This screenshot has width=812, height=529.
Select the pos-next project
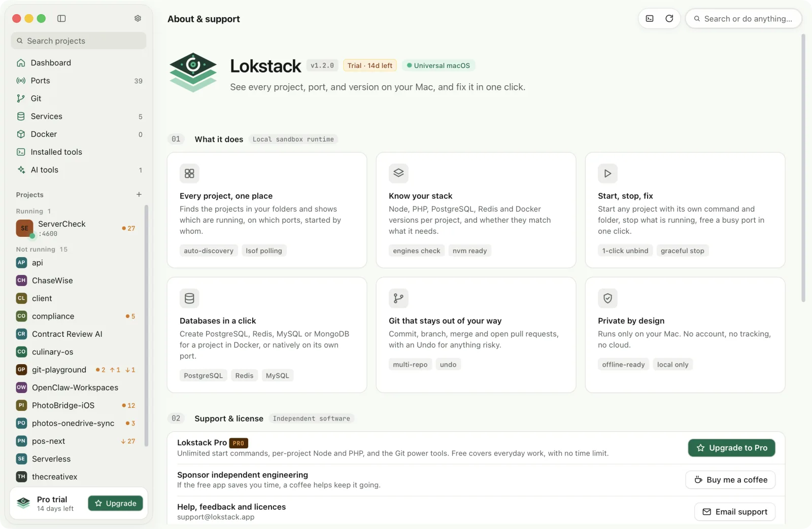point(77,441)
